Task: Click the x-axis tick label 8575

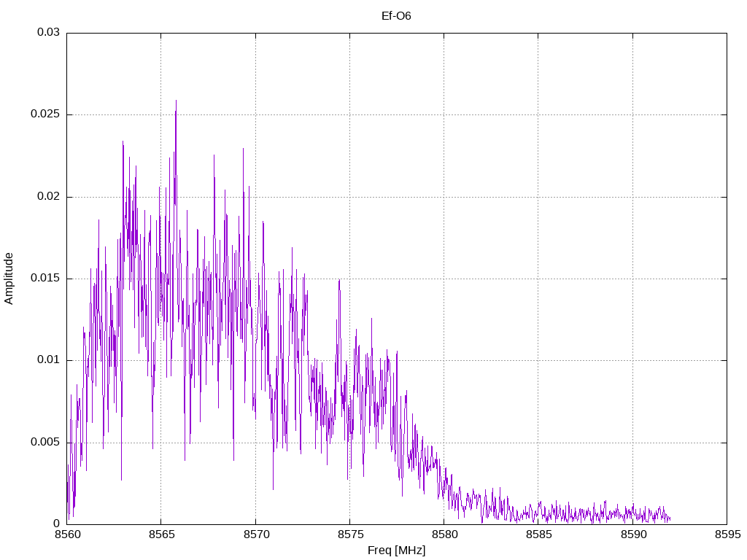Action: (x=350, y=534)
